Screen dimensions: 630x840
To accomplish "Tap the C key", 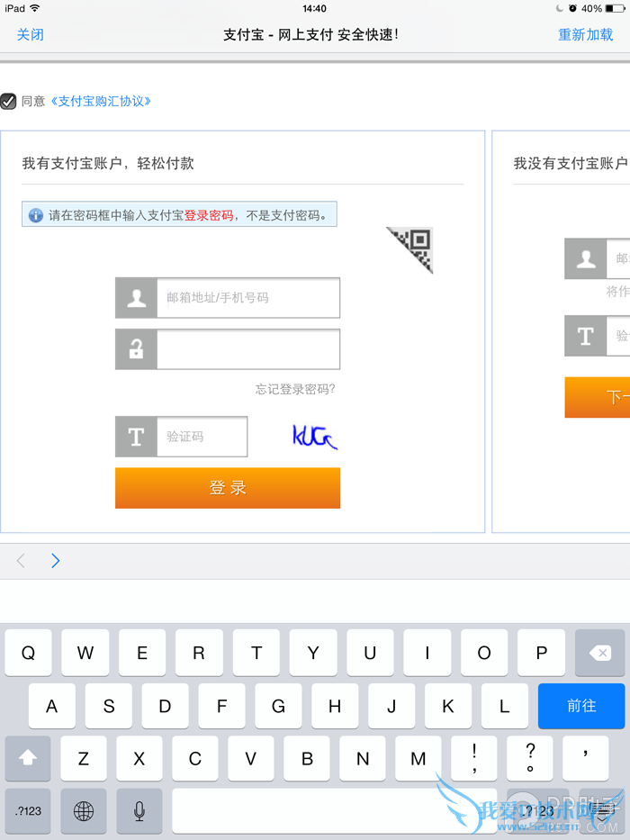I will pos(195,758).
